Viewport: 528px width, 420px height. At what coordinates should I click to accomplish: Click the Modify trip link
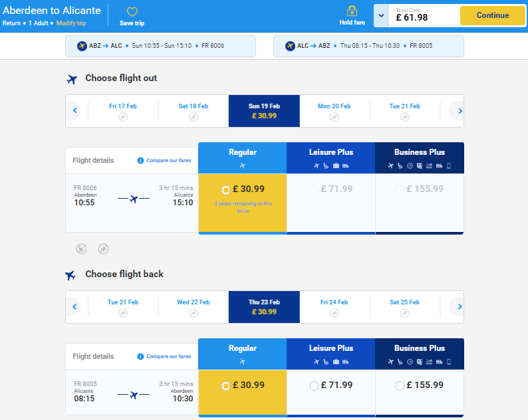(x=71, y=23)
